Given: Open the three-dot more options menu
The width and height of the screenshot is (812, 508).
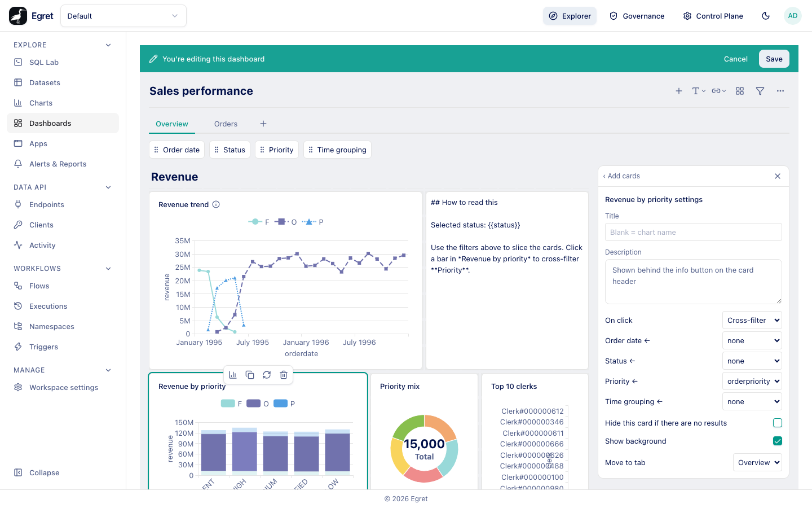Looking at the screenshot, I should (x=780, y=91).
